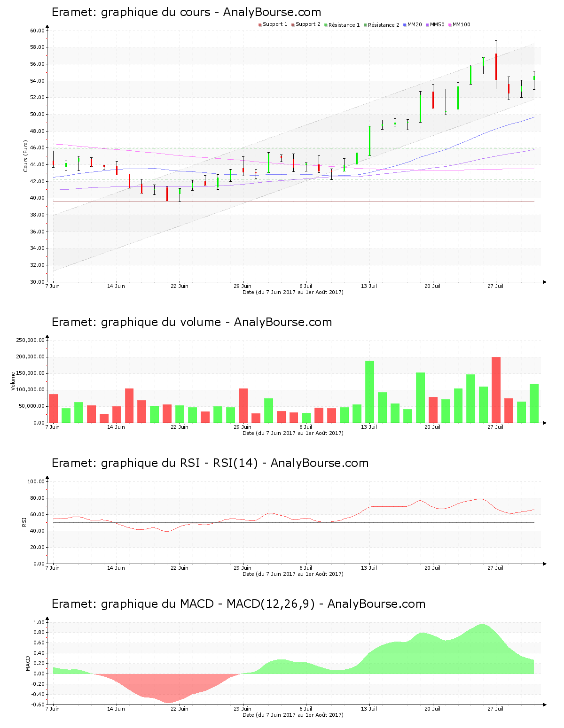Click the tall green volume bar at 13 Juil
This screenshot has width=564, height=728.
pos(369,392)
